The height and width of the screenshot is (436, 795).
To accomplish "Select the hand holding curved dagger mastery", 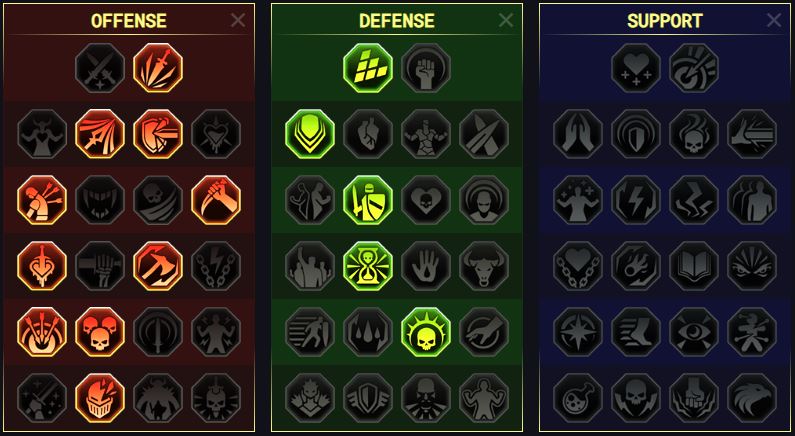I will coord(216,200).
